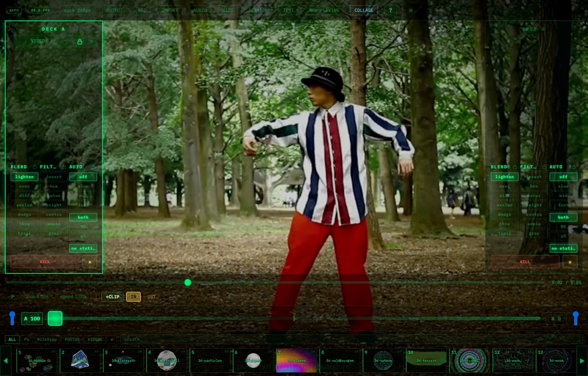Set Deck B auto mode to off
This screenshot has width=588, height=376.
(563, 177)
